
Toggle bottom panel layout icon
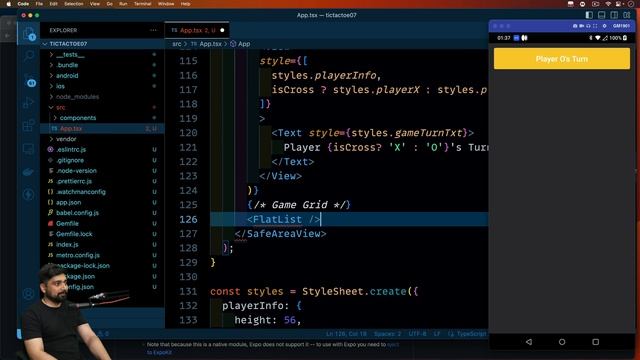pos(602,15)
